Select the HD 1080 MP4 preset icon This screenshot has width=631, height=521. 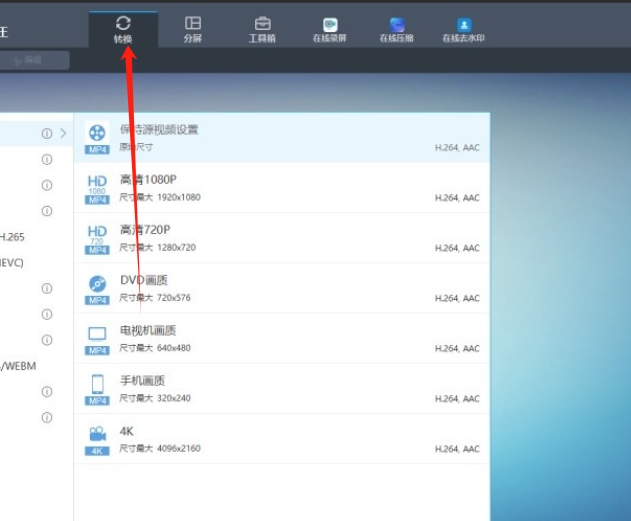click(x=97, y=189)
